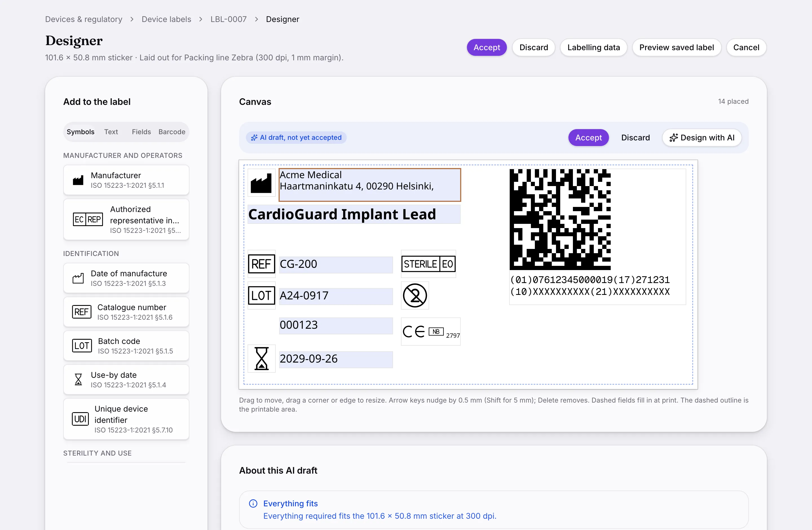
Task: Open Devices & regulatory breadcrumb
Action: point(83,19)
